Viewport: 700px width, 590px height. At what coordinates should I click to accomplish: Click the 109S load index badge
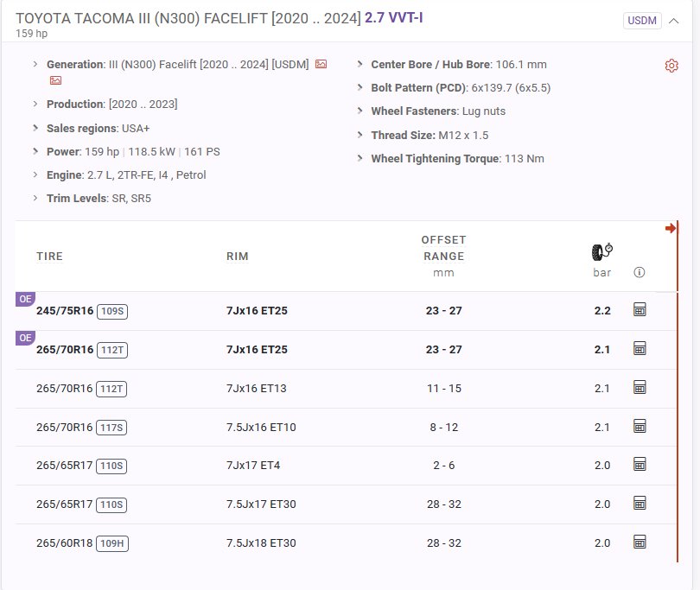[x=112, y=311]
